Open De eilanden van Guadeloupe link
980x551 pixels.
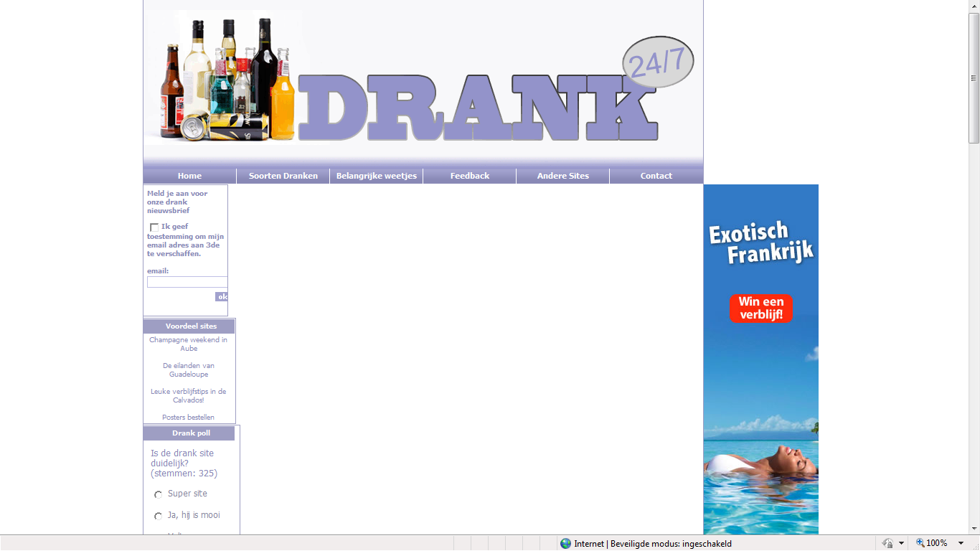pyautogui.click(x=188, y=370)
